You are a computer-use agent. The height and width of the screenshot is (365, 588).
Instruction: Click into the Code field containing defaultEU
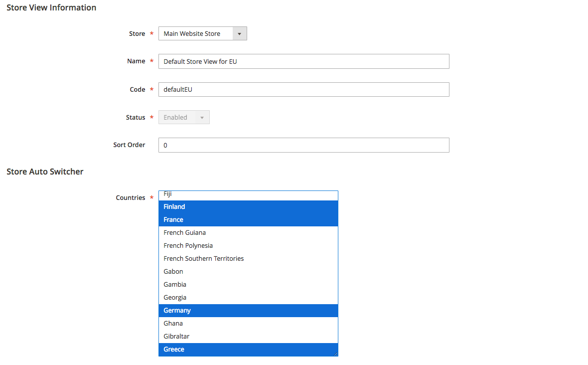pos(304,89)
